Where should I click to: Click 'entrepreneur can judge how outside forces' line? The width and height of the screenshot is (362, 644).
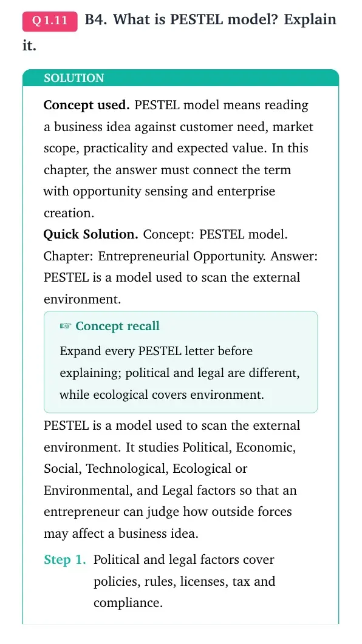168,512
